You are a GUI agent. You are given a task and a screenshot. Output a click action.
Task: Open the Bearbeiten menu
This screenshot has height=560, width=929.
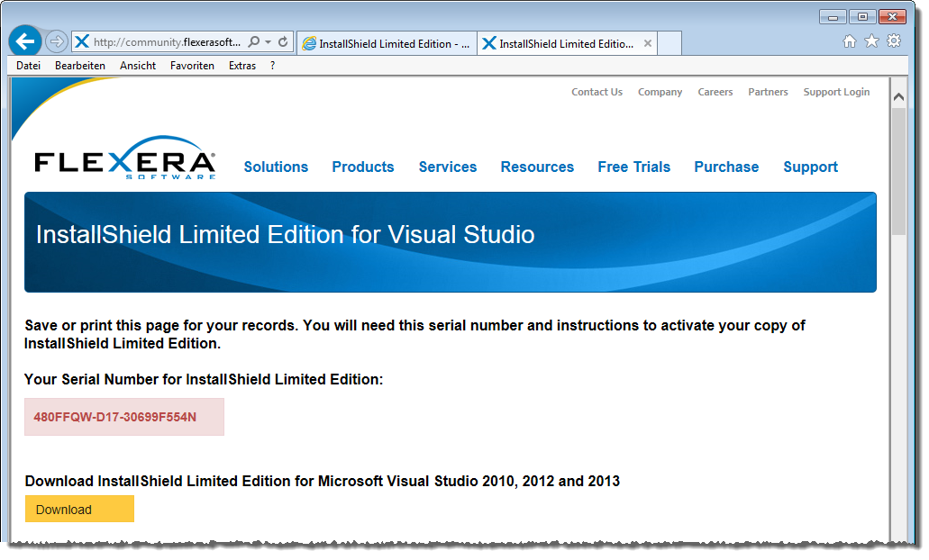click(x=80, y=66)
